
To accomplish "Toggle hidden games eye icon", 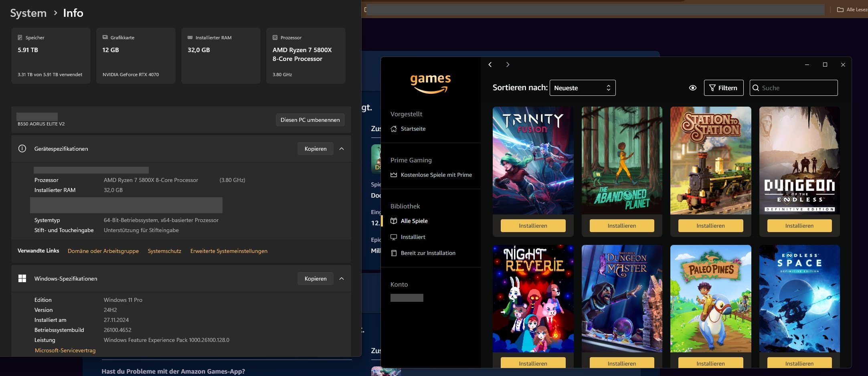I will click(x=692, y=88).
